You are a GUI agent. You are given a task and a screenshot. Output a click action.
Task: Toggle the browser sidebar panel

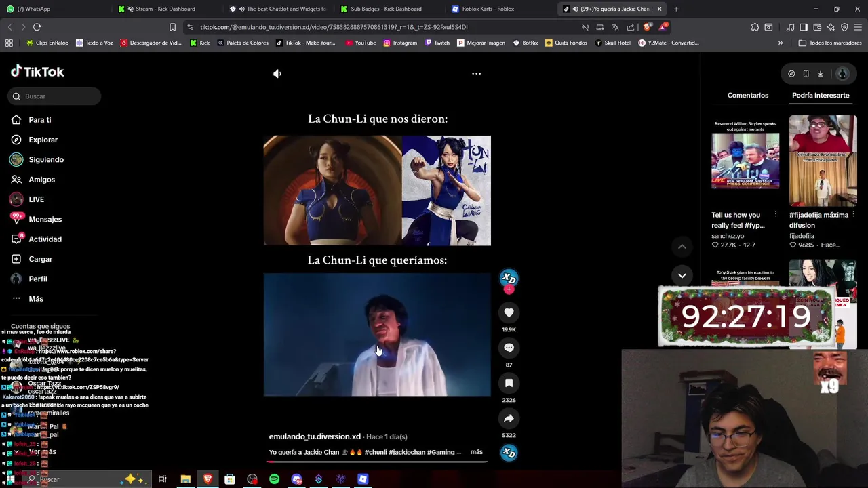pyautogui.click(x=804, y=27)
